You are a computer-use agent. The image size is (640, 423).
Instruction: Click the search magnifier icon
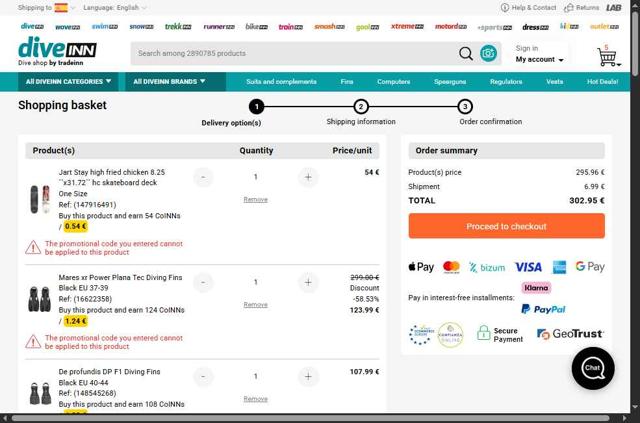[466, 53]
